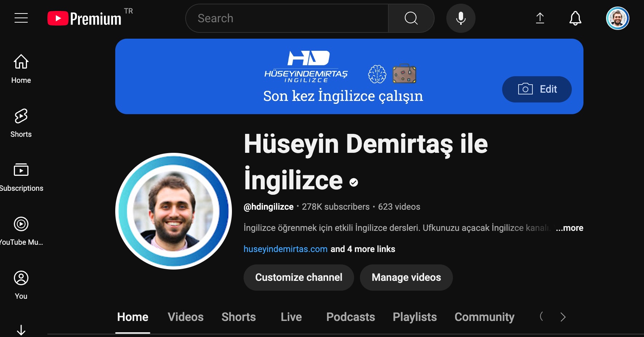Expand the channel description with ...more
The image size is (644, 337).
(569, 228)
